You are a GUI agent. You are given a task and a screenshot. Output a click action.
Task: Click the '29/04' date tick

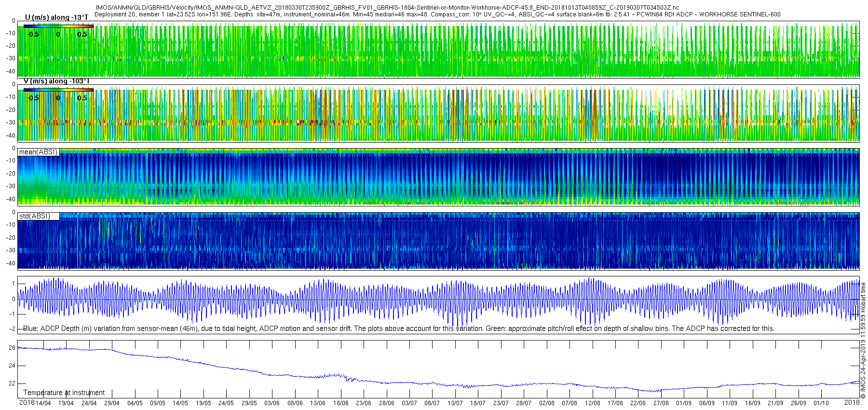(x=112, y=403)
